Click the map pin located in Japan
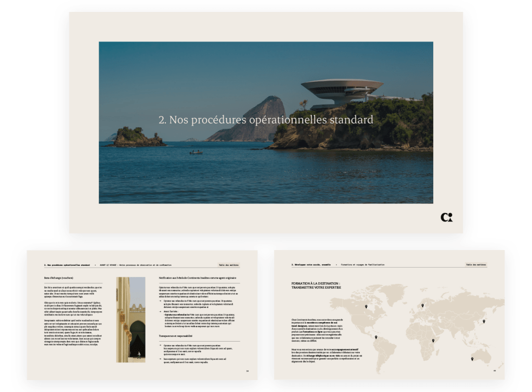The height and width of the screenshot is (392, 532). click(x=484, y=321)
